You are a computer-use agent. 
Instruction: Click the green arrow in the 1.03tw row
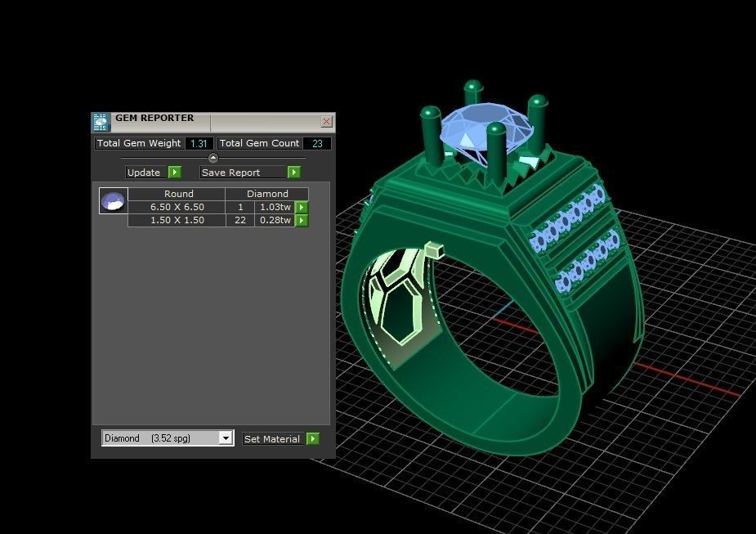pyautogui.click(x=302, y=208)
